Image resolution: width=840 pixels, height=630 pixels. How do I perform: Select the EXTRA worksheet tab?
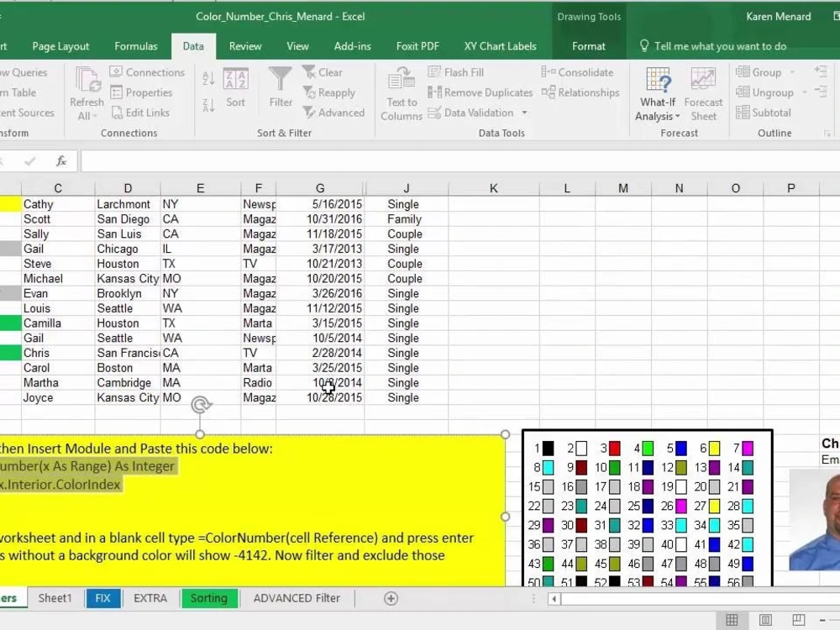pos(150,598)
